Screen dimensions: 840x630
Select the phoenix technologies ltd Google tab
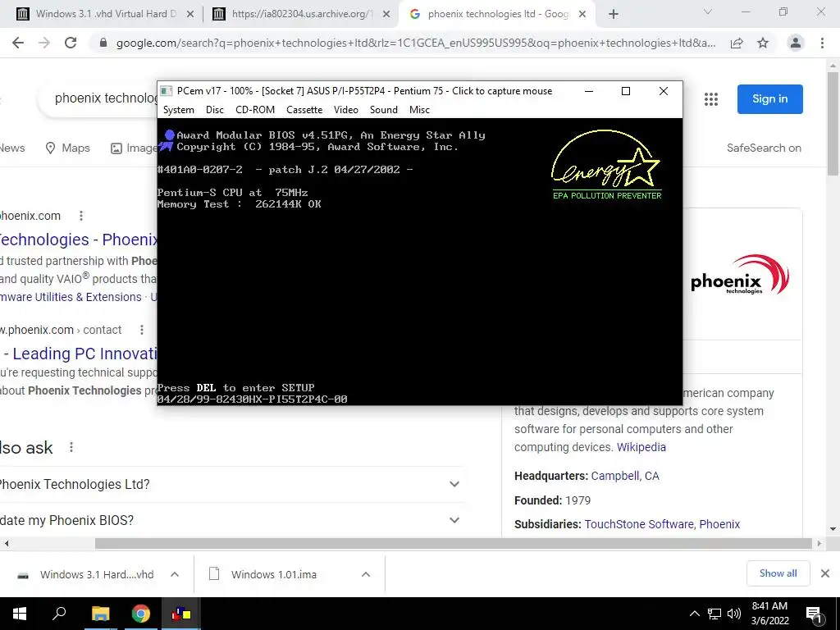pyautogui.click(x=498, y=14)
